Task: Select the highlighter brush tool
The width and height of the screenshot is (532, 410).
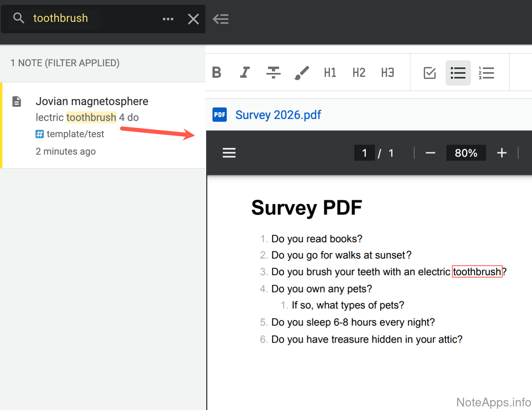Action: [302, 73]
